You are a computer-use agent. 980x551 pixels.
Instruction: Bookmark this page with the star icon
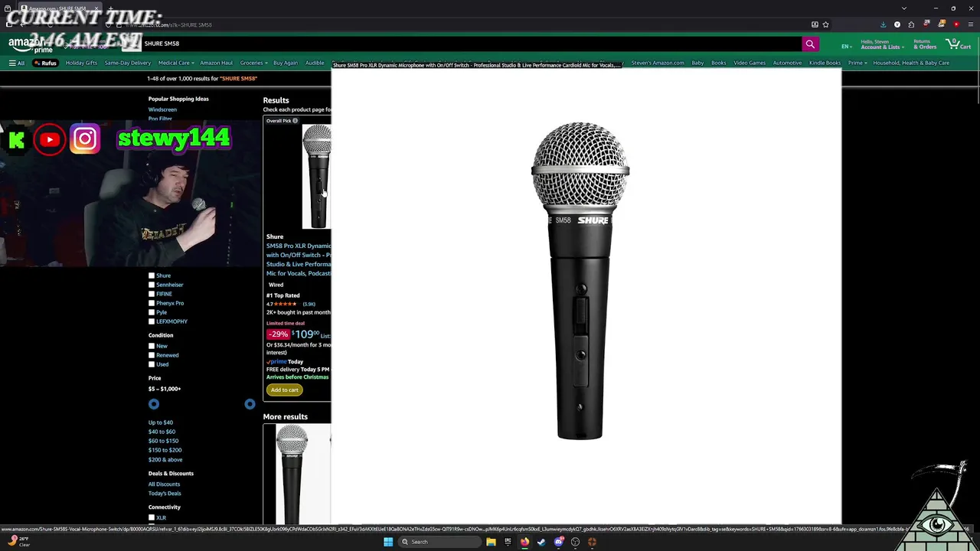[x=825, y=24]
